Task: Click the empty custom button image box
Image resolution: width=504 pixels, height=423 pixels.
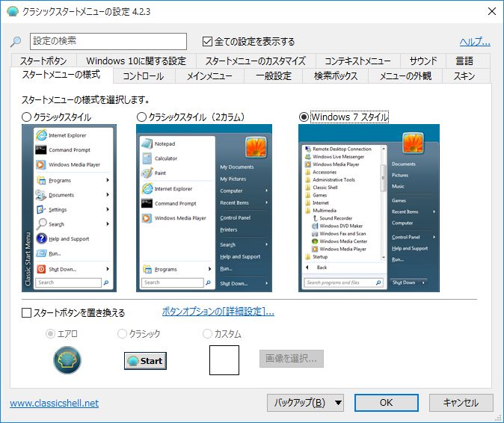Action: pos(224,359)
